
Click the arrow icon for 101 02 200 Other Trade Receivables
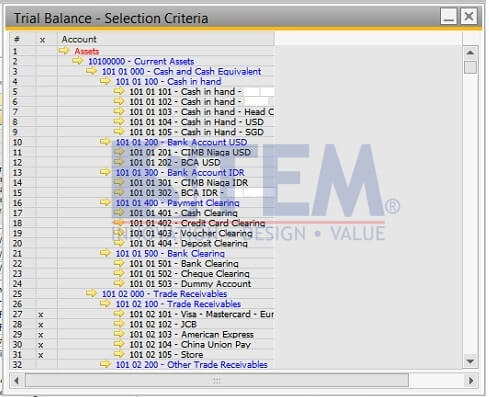(x=105, y=364)
